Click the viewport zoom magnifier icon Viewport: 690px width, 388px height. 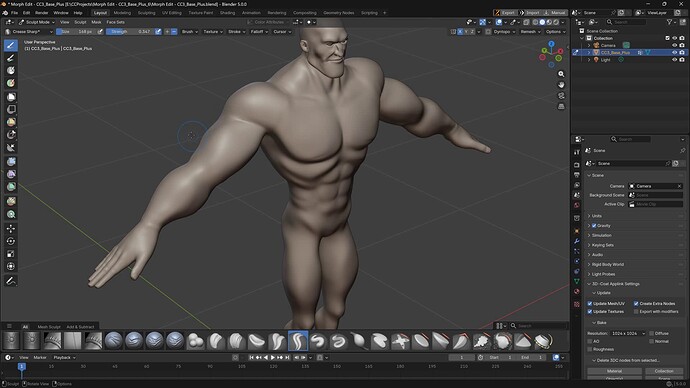(561, 74)
